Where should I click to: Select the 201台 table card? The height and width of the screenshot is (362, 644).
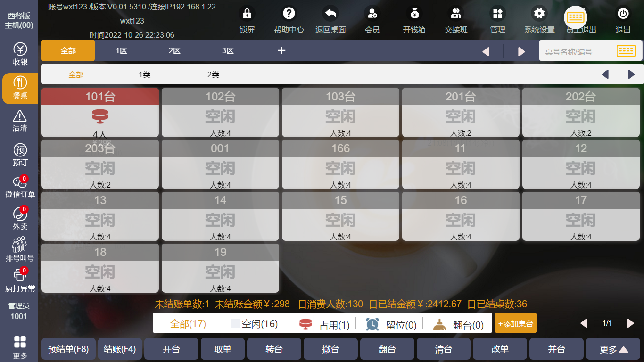point(461,113)
